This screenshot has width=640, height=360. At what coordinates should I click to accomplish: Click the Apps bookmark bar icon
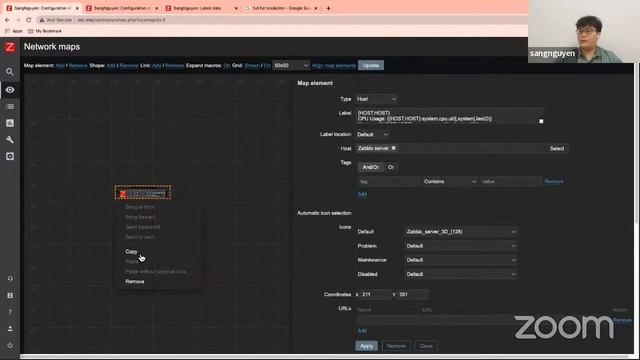13,31
